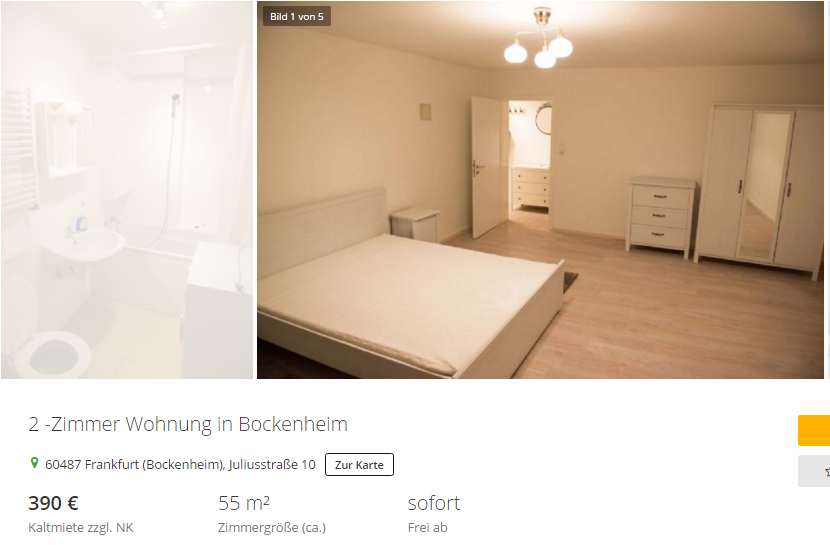The width and height of the screenshot is (830, 545).
Task: Click the orange contact button
Action: [x=814, y=431]
